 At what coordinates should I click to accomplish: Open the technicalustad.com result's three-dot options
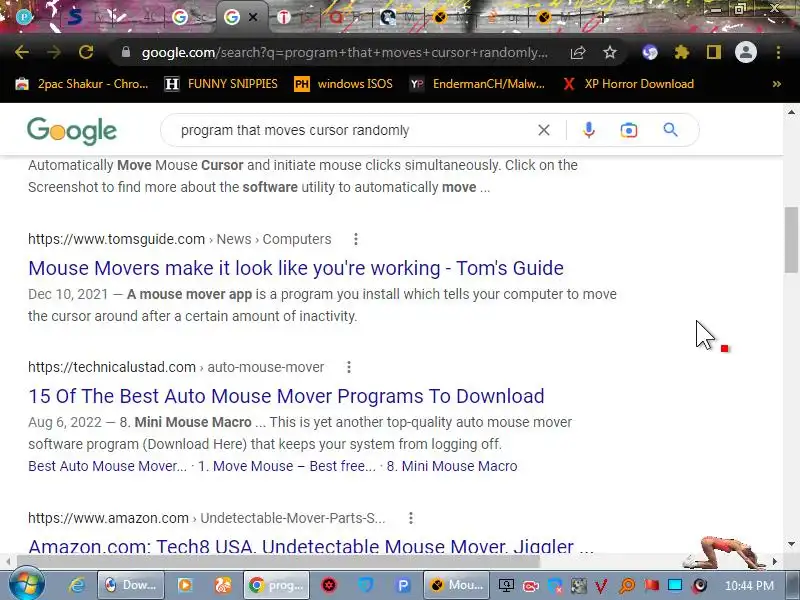(348, 367)
